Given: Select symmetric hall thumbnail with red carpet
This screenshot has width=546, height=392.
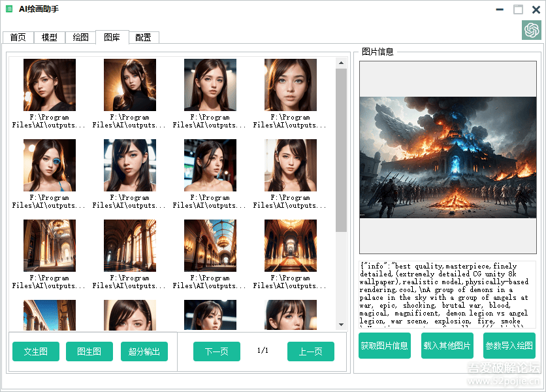Looking at the screenshot, I should 291,246.
